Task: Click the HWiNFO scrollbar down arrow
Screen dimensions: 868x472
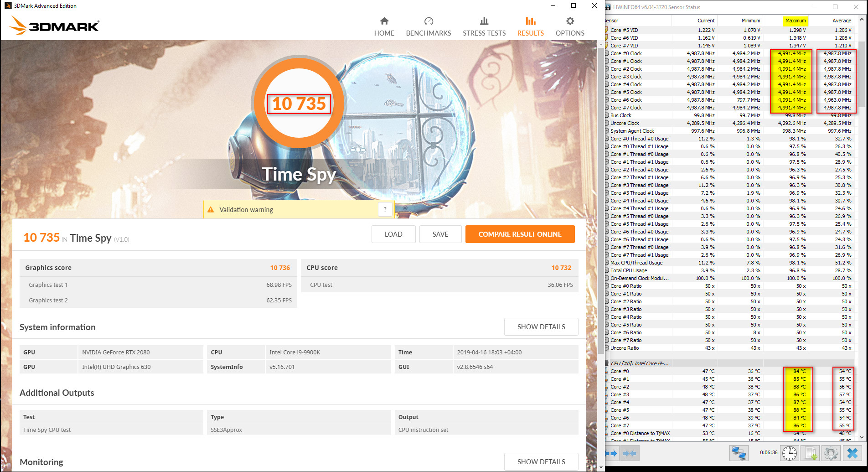Action: [862, 437]
